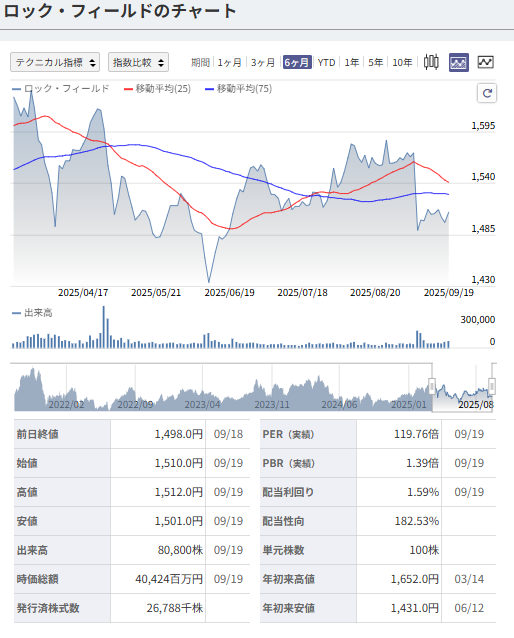Click the chart refresh icon
514x638 pixels.
[487, 93]
